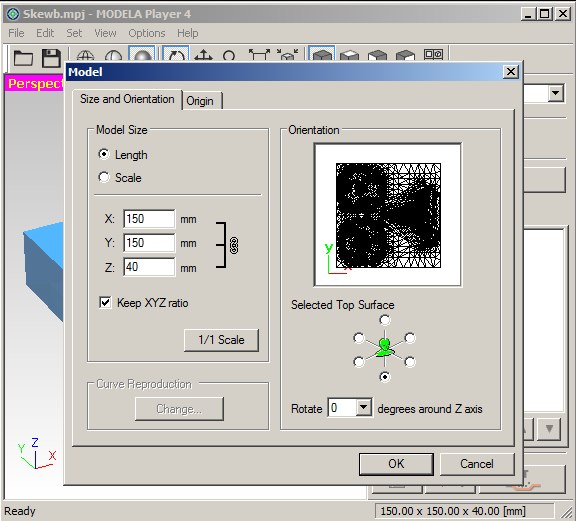576x521 pixels.
Task: Click the X length input field
Action: pos(149,219)
